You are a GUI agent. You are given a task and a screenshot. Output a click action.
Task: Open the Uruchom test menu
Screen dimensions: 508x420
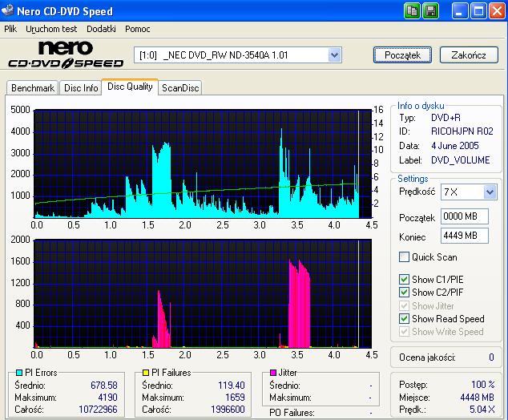pyautogui.click(x=51, y=29)
